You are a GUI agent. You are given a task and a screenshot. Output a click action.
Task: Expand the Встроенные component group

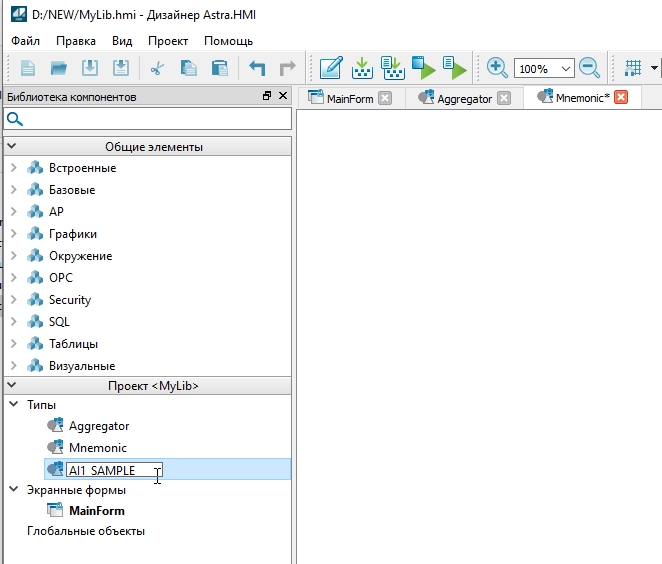pos(13,168)
